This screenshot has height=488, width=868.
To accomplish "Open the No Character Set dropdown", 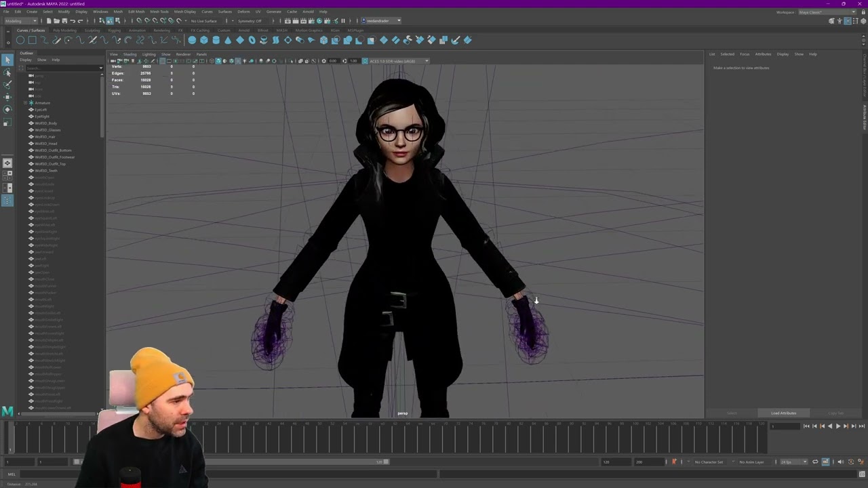I will 709,462.
